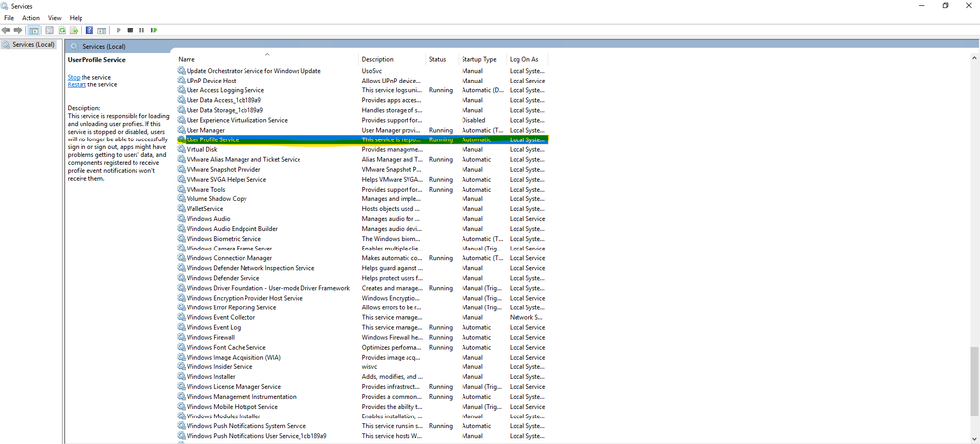Click gear icon next to Virtual Disk
This screenshot has width=980, height=444.
(182, 149)
